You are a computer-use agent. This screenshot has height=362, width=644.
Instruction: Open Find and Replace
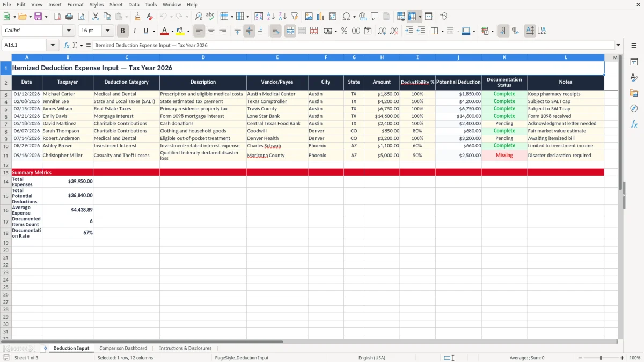pyautogui.click(x=199, y=17)
